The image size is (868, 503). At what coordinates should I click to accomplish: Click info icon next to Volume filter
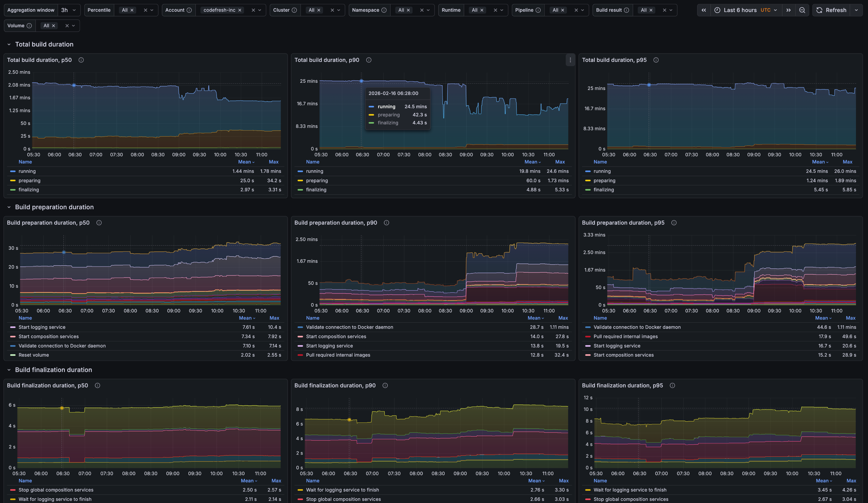coord(29,26)
